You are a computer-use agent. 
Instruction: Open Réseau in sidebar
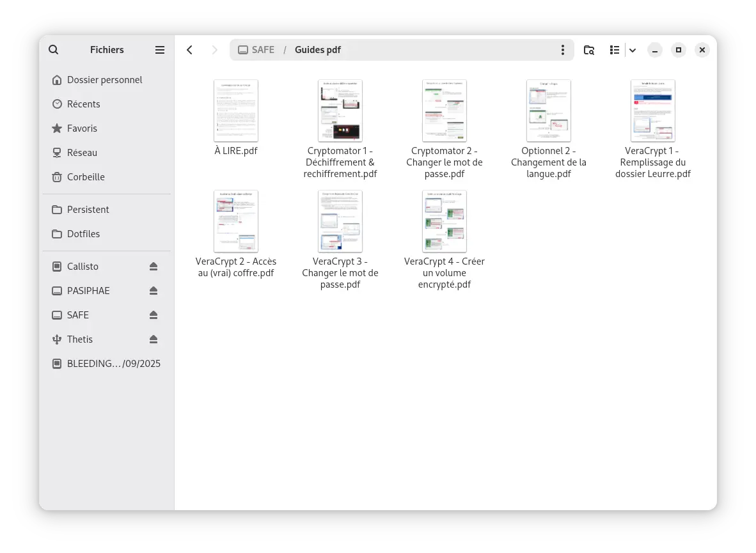click(107, 152)
